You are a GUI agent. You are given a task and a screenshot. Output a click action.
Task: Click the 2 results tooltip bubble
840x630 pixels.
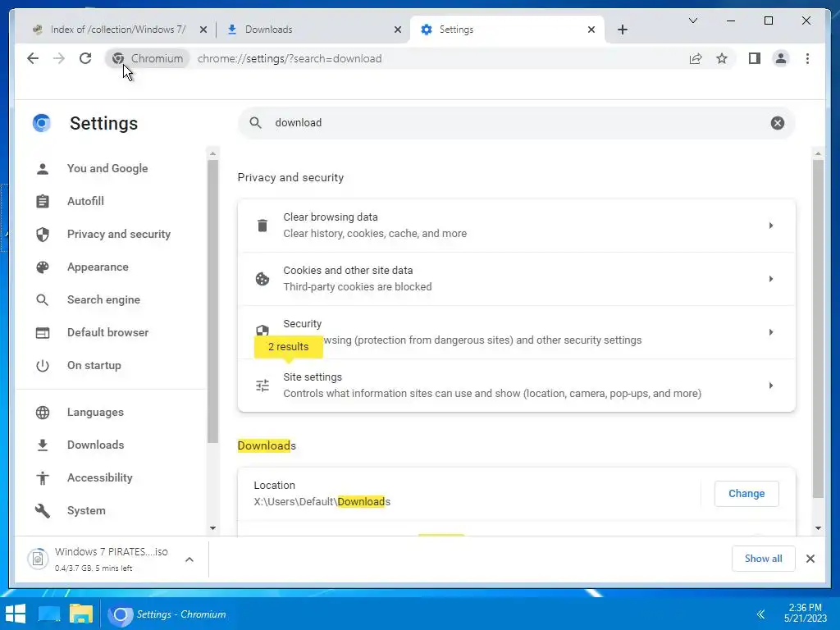288,347
